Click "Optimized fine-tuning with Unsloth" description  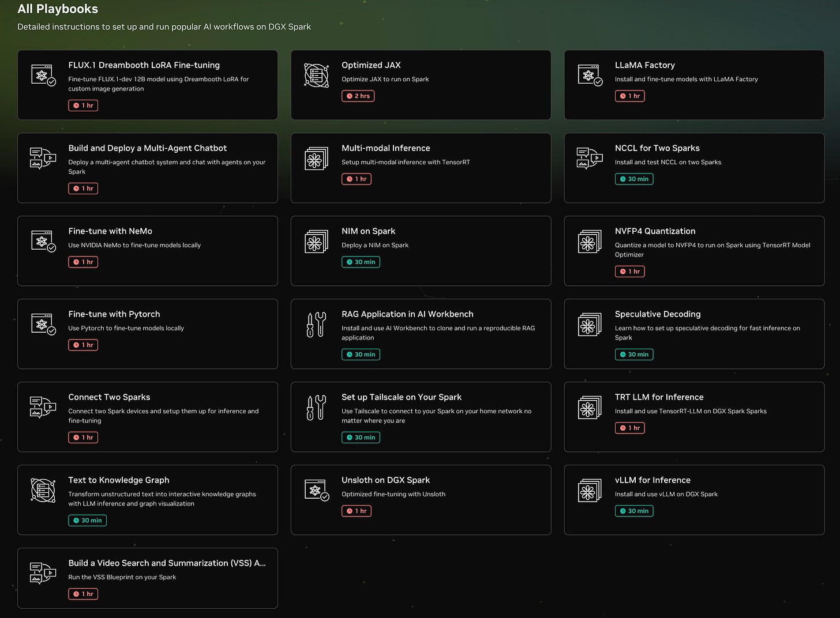click(x=393, y=494)
